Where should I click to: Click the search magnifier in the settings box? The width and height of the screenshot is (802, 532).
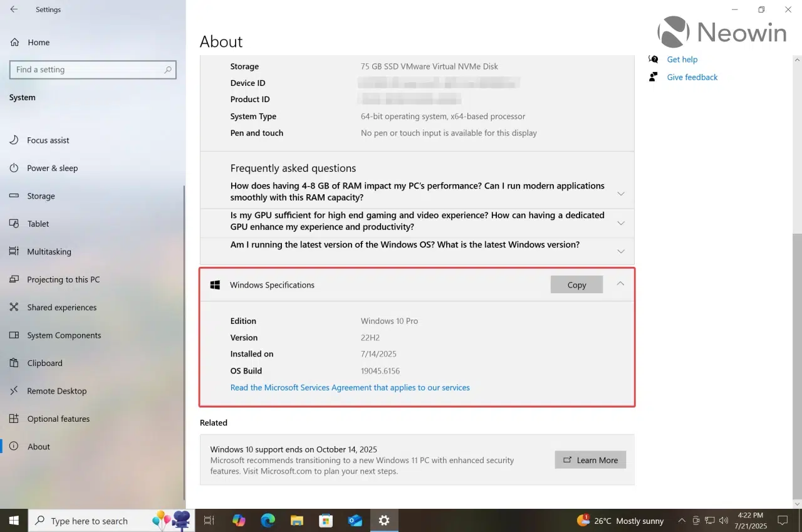pos(168,70)
